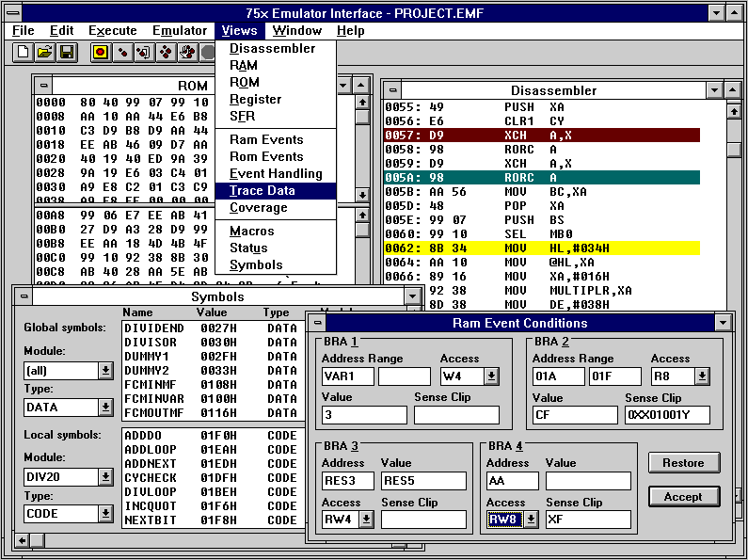Click the red dots with page icon
748x560 pixels.
click(x=144, y=52)
